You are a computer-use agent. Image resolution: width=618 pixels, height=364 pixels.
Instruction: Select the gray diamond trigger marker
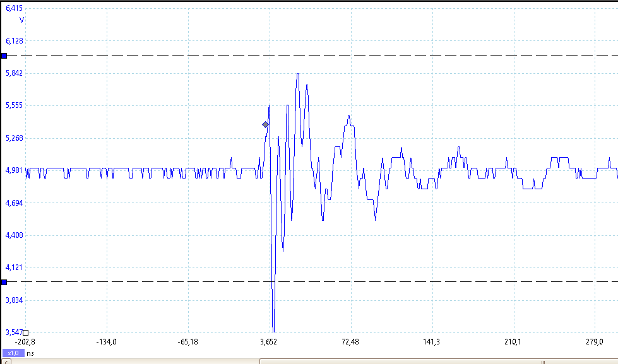[266, 124]
